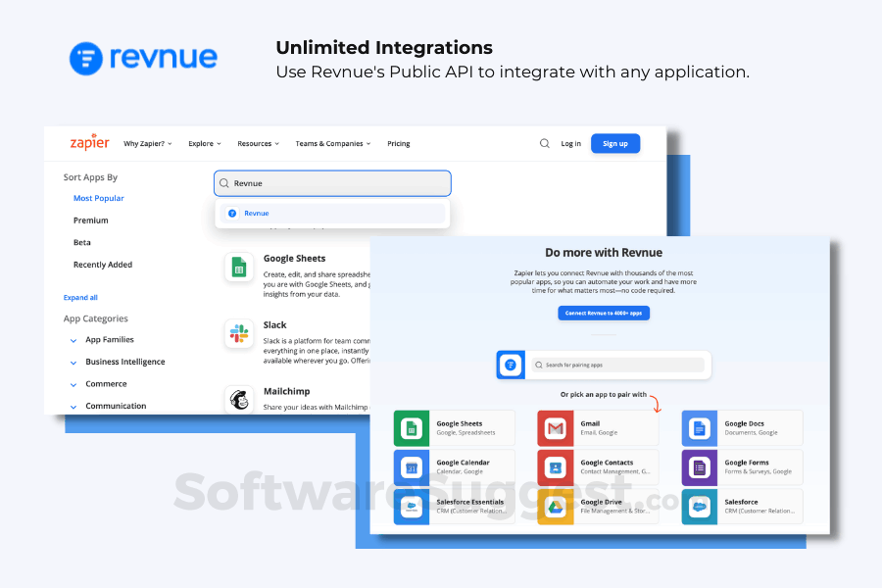882x588 pixels.
Task: Sort apps by Recently Added
Action: 102,265
